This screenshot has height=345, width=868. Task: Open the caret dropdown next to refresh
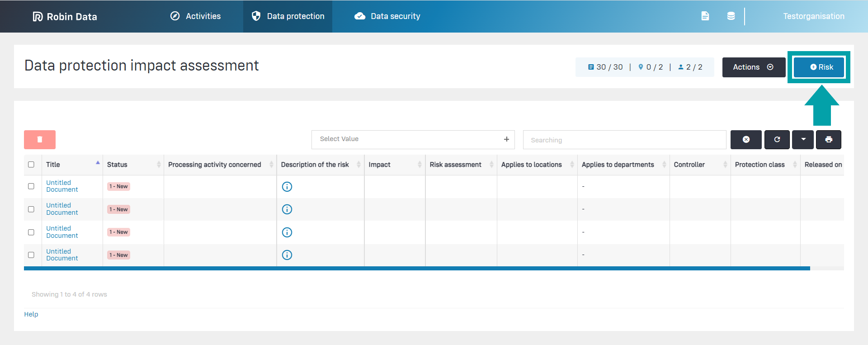[803, 140]
